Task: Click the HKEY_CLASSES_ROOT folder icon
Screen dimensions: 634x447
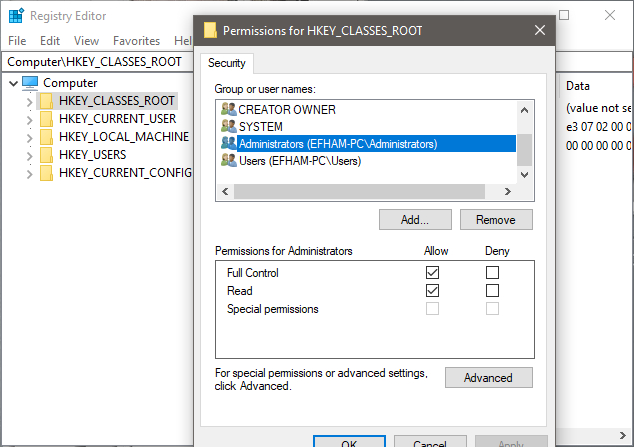Action: pos(46,101)
